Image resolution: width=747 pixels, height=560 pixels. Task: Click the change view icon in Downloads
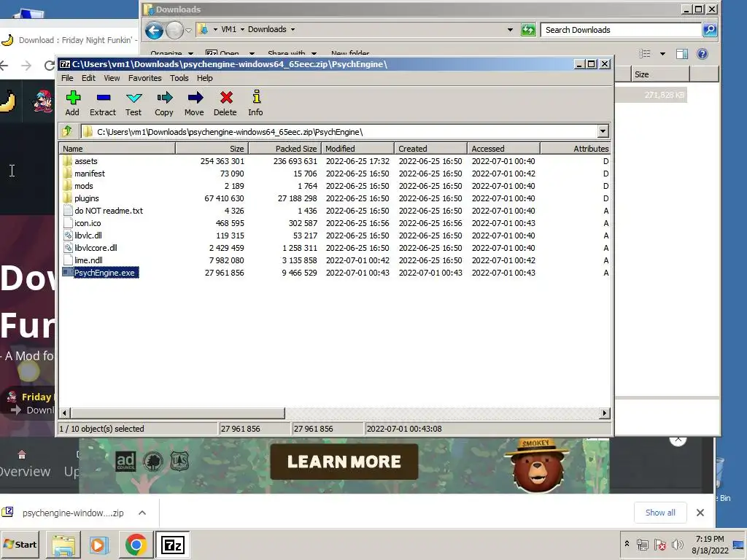click(x=645, y=54)
